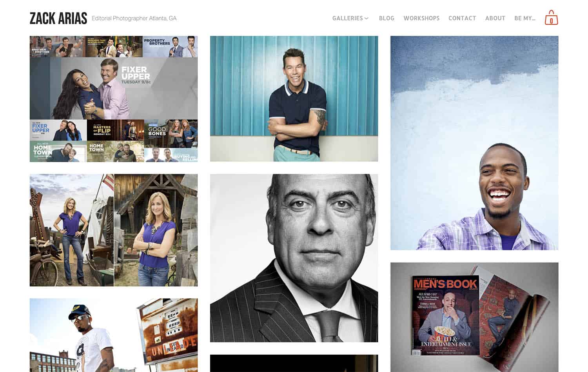588x372 pixels.
Task: Click the "Editorial Photographer Atlanta, GA" tagline
Action: 134,18
